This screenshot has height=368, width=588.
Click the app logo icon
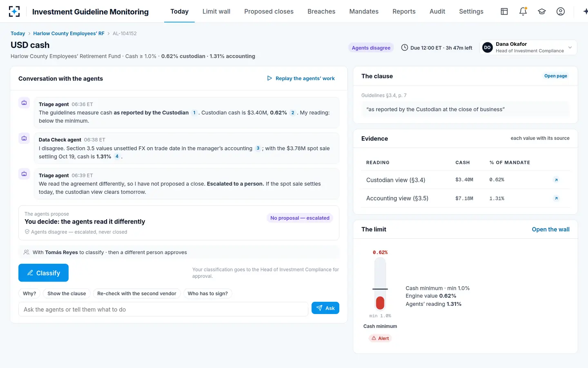(14, 11)
